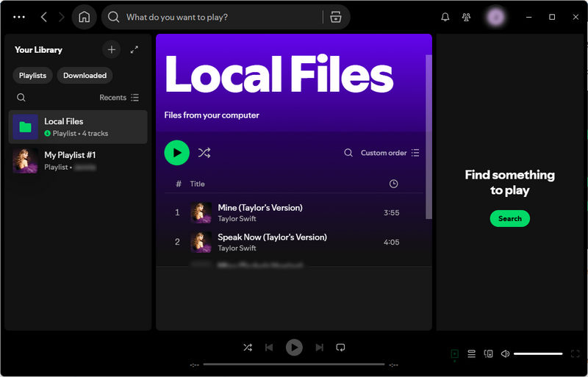Seek on the playback progress bar

tap(294, 365)
